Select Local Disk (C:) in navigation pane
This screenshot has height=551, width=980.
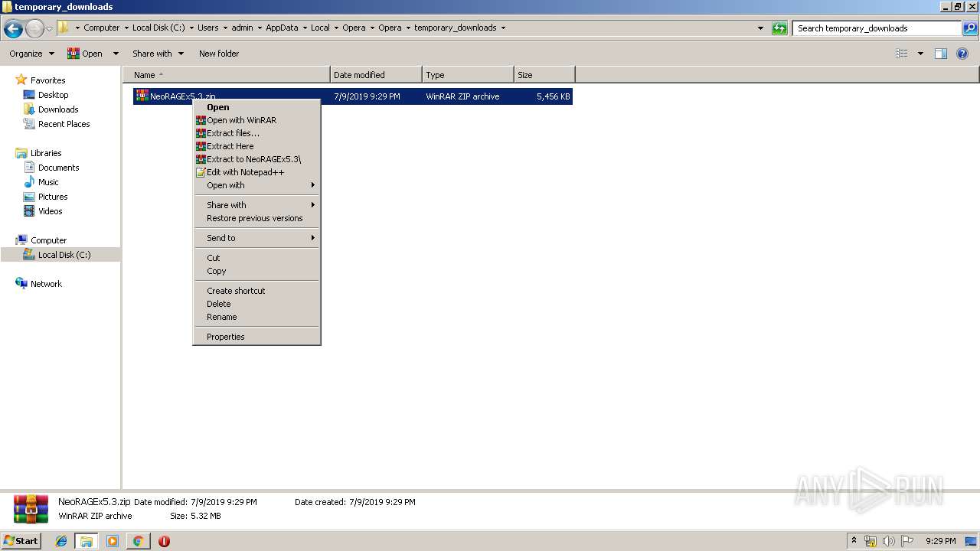click(x=64, y=255)
